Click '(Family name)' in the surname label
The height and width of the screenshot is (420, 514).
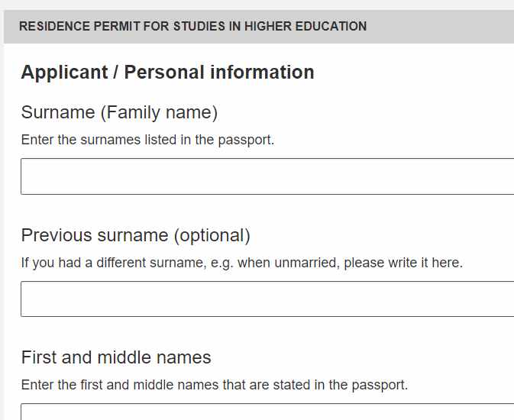159,113
